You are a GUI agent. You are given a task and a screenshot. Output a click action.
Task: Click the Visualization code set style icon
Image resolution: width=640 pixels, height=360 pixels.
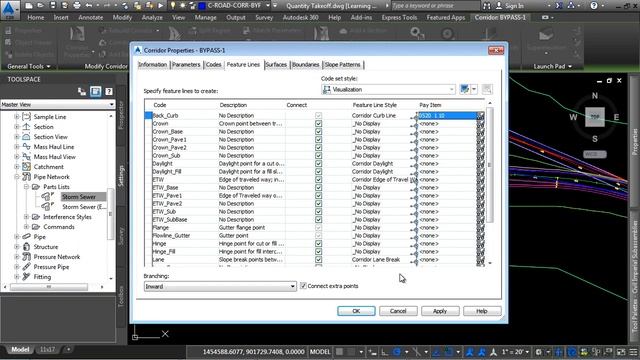click(327, 89)
